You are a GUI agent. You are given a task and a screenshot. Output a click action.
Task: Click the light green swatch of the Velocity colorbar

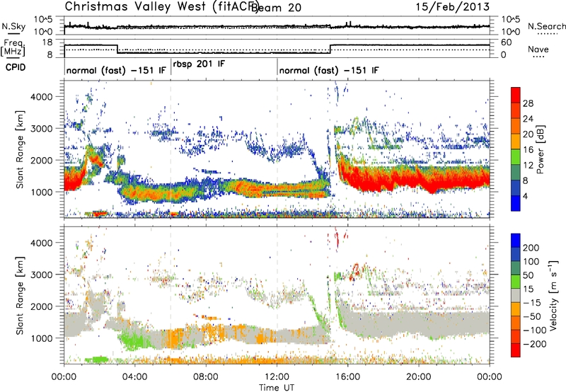pyautogui.click(x=516, y=282)
